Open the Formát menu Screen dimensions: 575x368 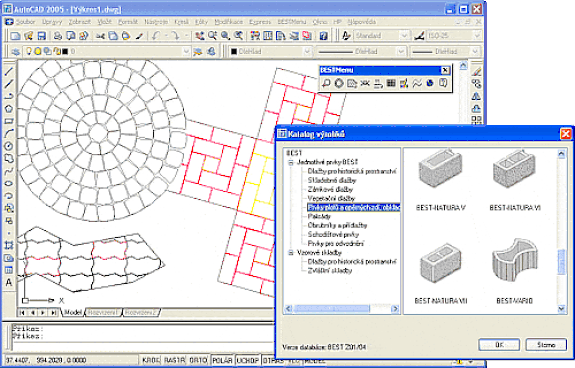128,22
